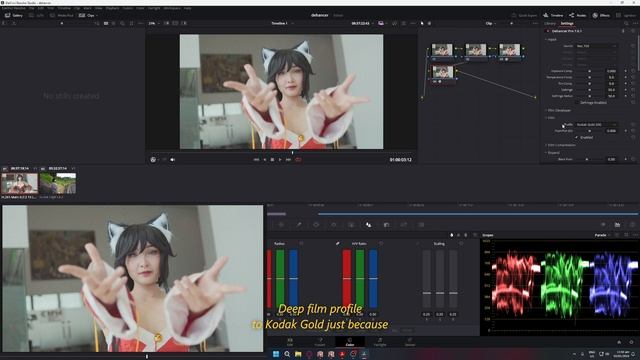640x360 pixels.
Task: Open the Source dropdown in Input section
Action: [x=596, y=46]
